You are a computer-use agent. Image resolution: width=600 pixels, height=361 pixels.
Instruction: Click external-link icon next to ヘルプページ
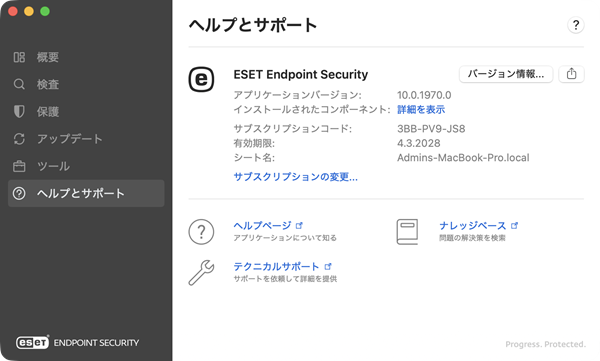pyautogui.click(x=299, y=225)
